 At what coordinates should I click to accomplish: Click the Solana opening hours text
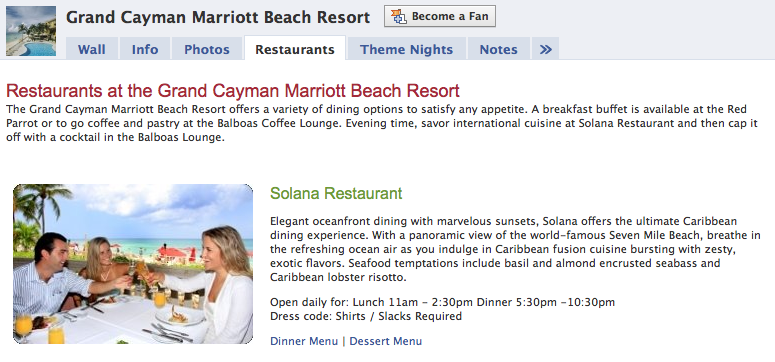coord(442,302)
